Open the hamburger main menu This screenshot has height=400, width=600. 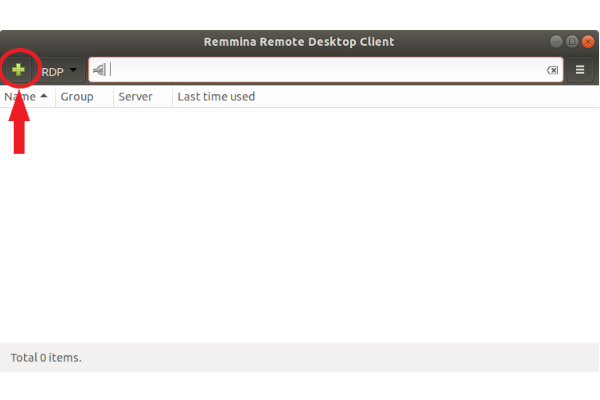click(x=580, y=70)
